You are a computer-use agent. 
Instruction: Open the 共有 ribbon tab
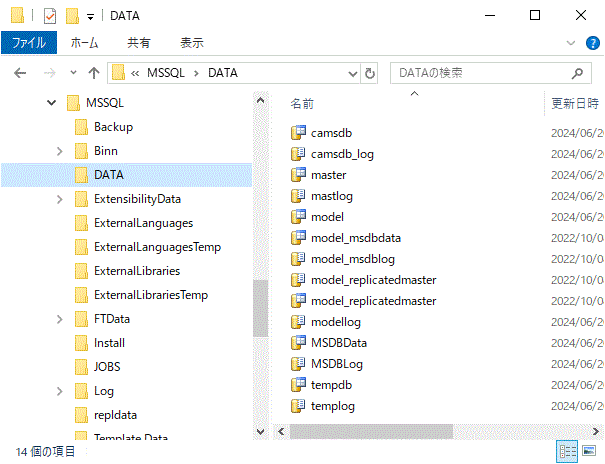[139, 43]
